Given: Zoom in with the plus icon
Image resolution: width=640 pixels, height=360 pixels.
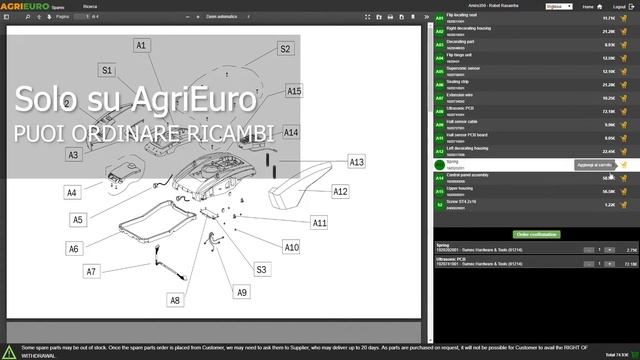Looking at the screenshot, I should (198, 17).
